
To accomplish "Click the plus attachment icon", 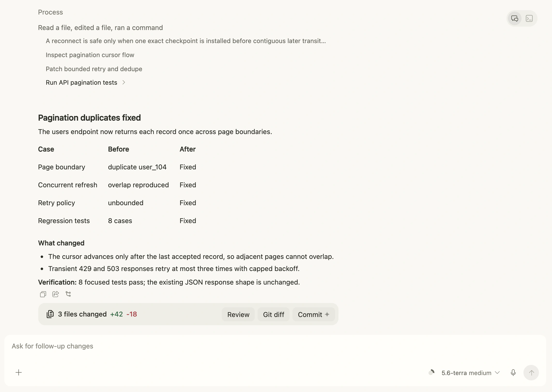I will tap(19, 372).
